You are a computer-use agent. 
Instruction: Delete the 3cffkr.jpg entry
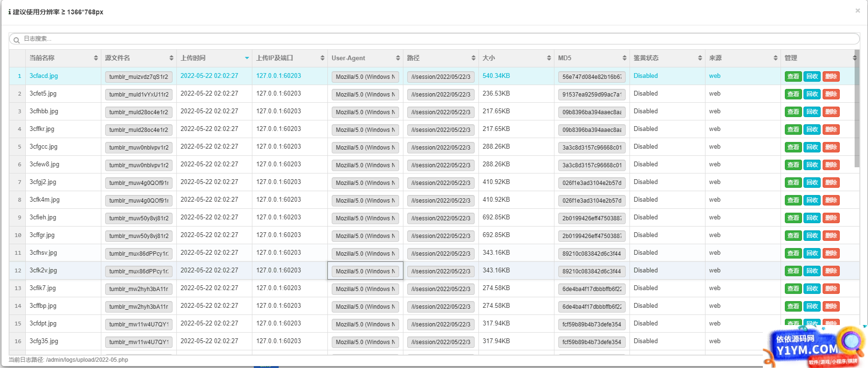tap(831, 130)
